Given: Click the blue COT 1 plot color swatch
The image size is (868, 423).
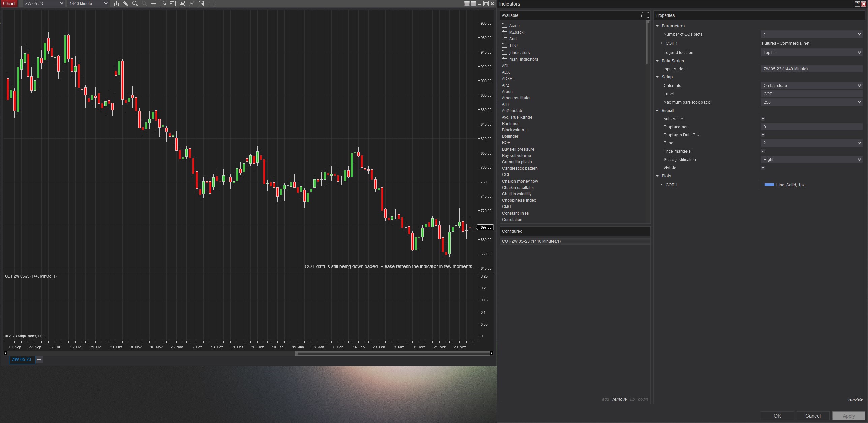Looking at the screenshot, I should 769,185.
